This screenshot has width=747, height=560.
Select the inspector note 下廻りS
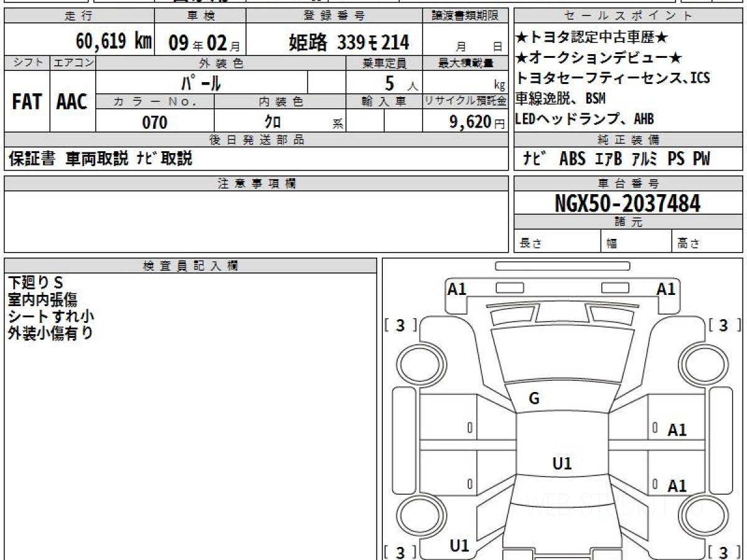tap(37, 282)
